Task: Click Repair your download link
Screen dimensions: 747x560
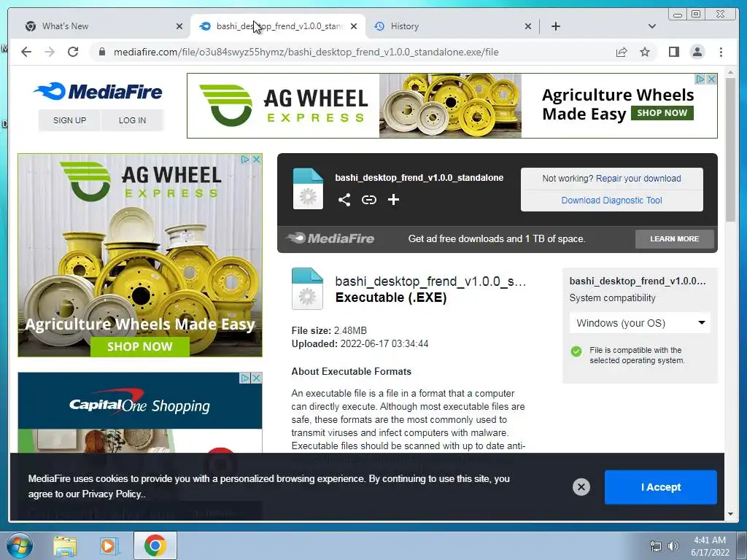Action: [x=638, y=179]
